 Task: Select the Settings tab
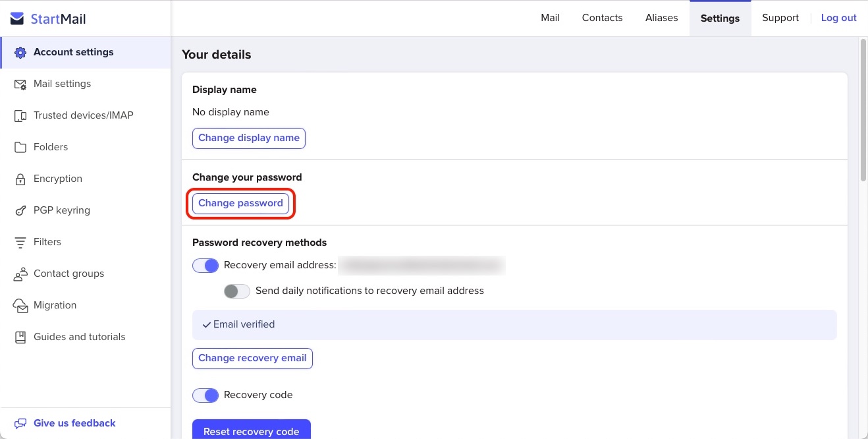(x=720, y=18)
